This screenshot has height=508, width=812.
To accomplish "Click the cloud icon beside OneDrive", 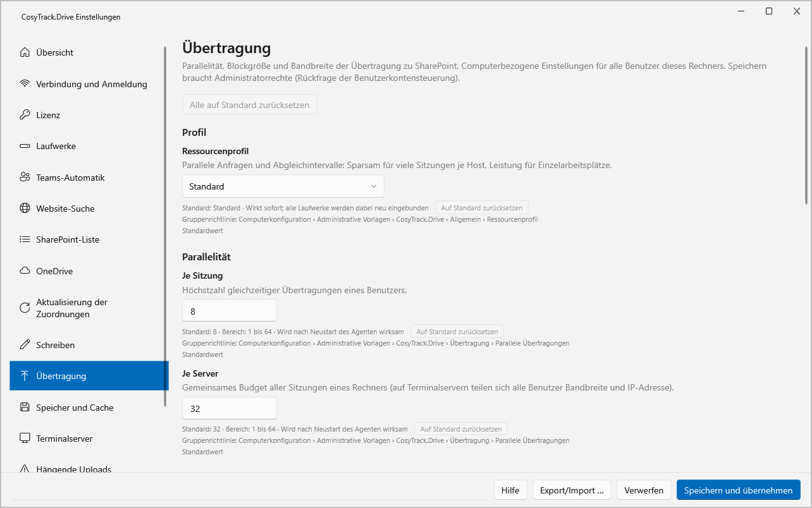I will 25,271.
